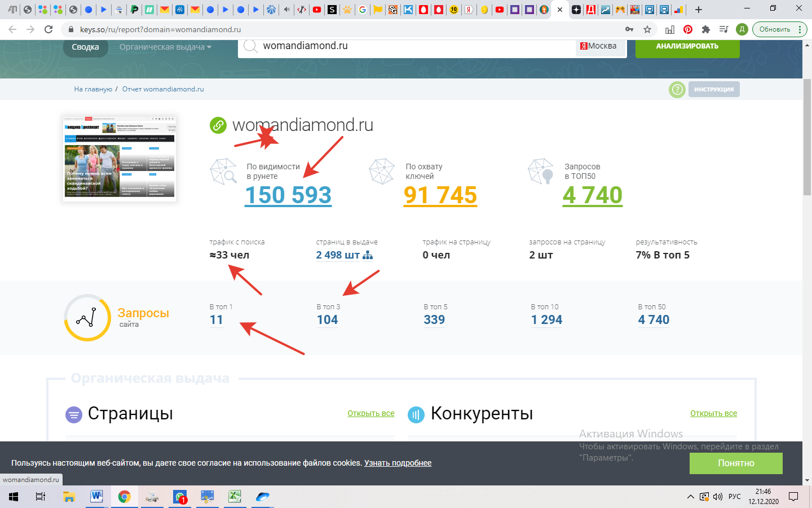Screen dimensions: 812x508
Task: Open a new browser tab
Action: coord(699,10)
